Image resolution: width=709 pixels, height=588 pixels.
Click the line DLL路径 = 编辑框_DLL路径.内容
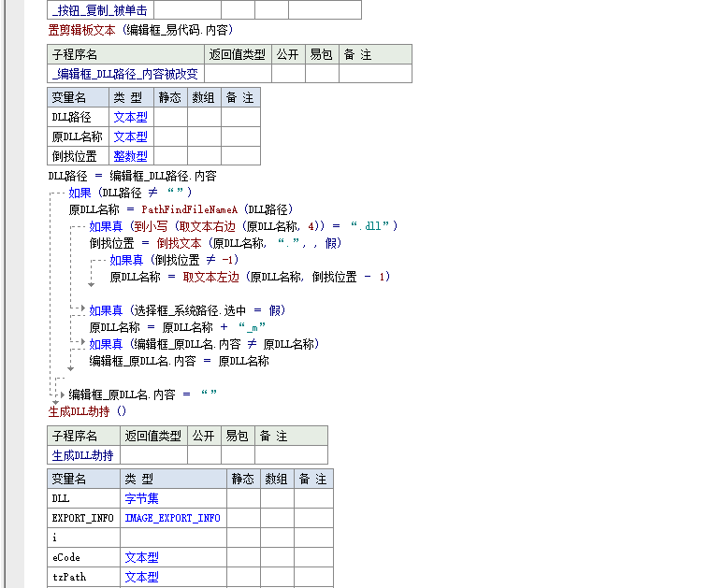tap(133, 176)
